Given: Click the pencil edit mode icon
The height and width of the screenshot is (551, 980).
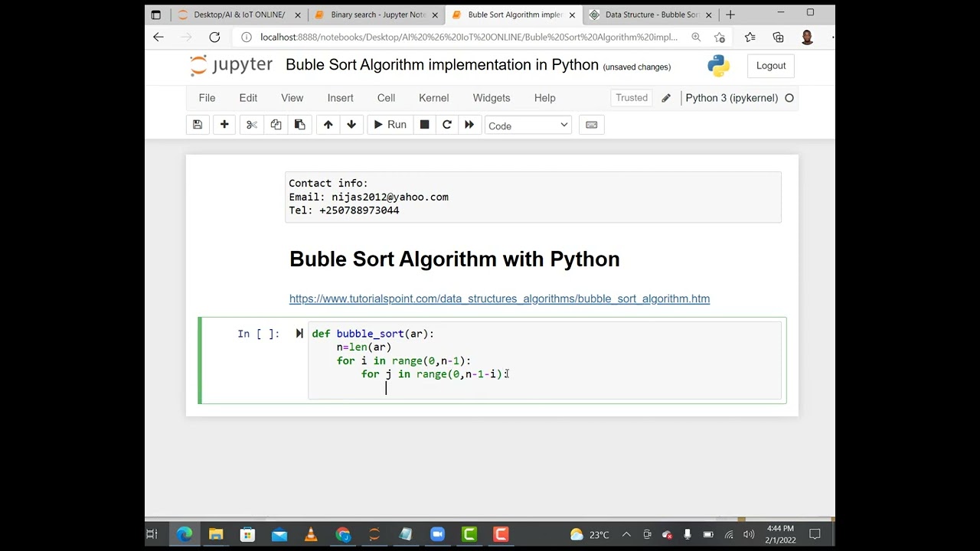Looking at the screenshot, I should point(666,98).
